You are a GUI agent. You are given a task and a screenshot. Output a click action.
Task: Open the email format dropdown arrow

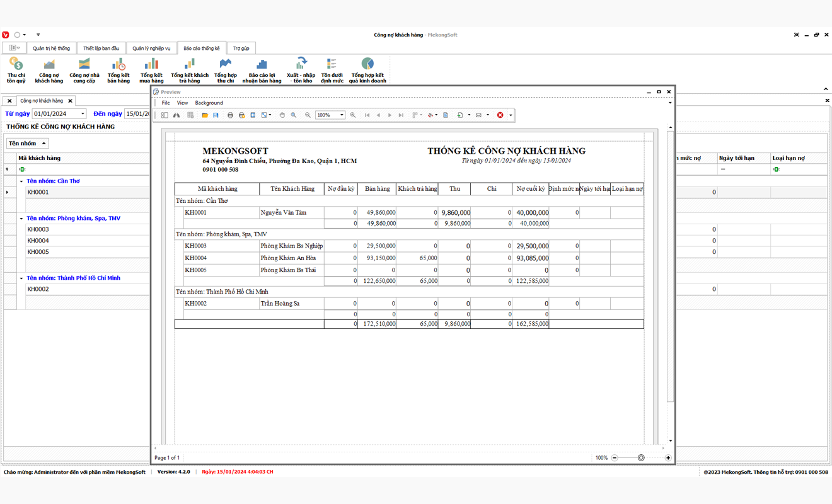pyautogui.click(x=487, y=115)
